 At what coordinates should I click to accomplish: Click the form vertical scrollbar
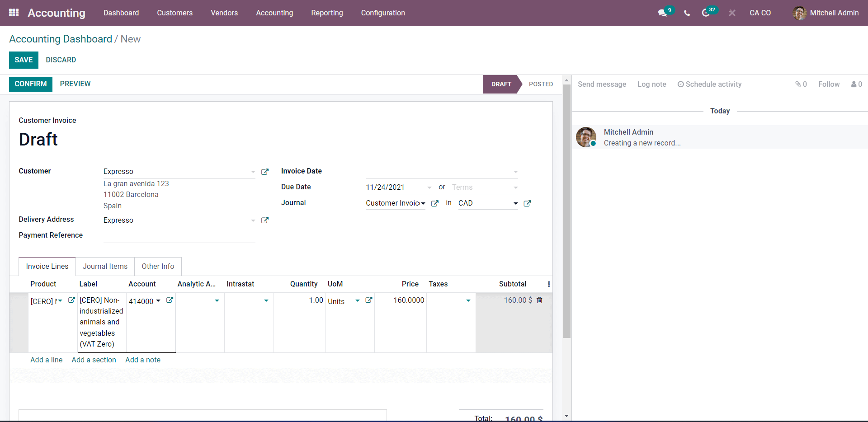pos(566,211)
